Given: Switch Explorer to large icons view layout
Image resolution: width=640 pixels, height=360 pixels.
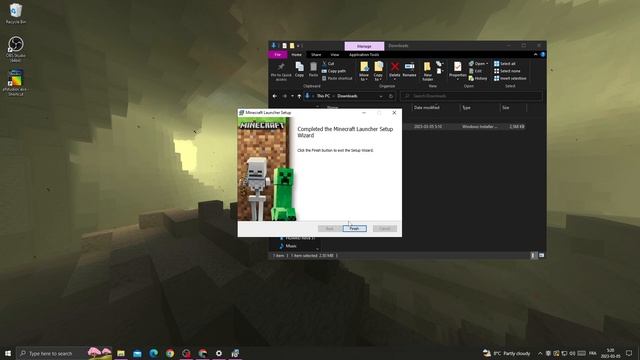Looking at the screenshot, I should [541, 256].
